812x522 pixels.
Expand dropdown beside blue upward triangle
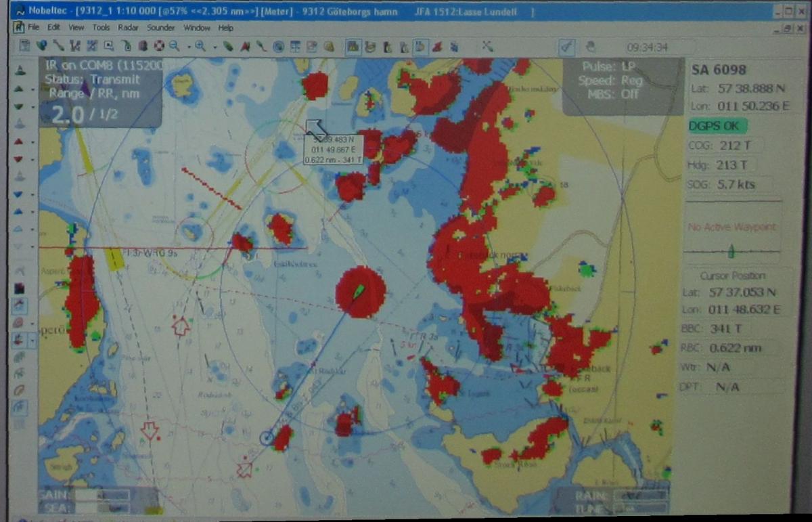pos(32,211)
